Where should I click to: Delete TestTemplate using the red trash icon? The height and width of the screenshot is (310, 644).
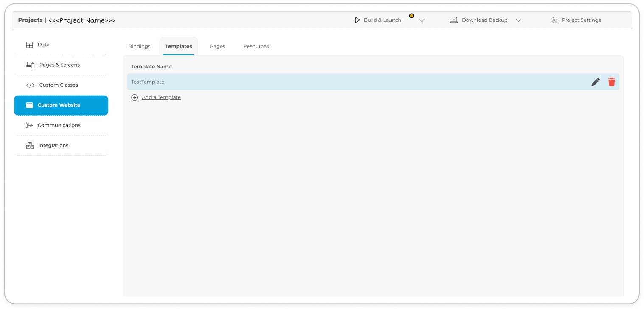coord(611,82)
